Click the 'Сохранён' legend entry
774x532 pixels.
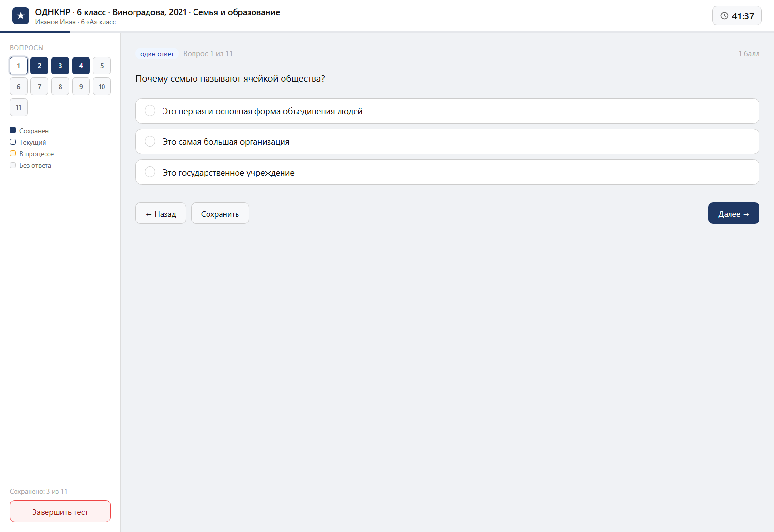click(x=30, y=131)
